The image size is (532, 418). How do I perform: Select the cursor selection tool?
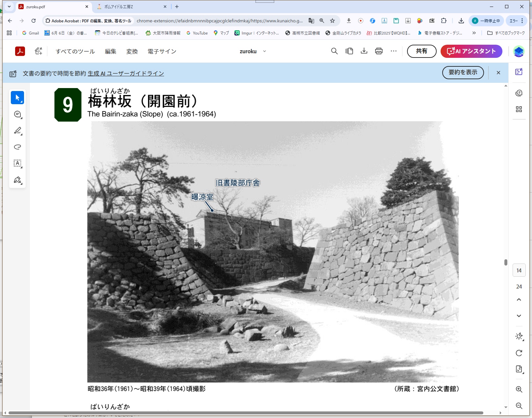17,98
